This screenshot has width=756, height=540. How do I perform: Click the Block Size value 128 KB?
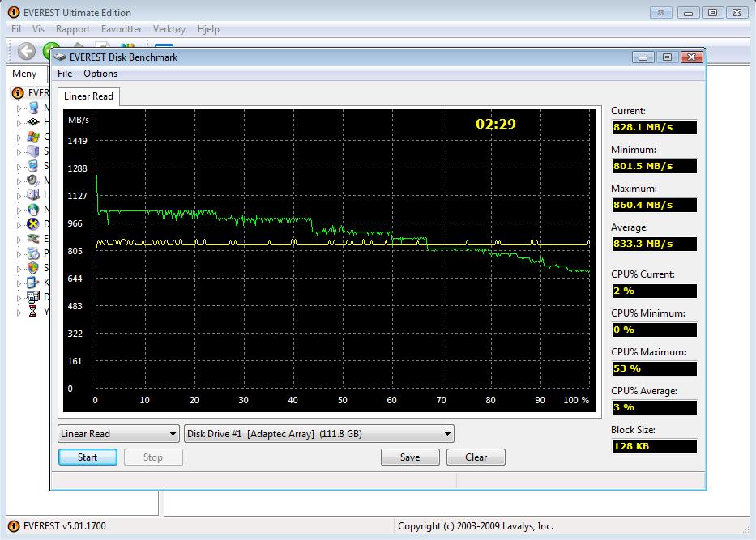654,446
